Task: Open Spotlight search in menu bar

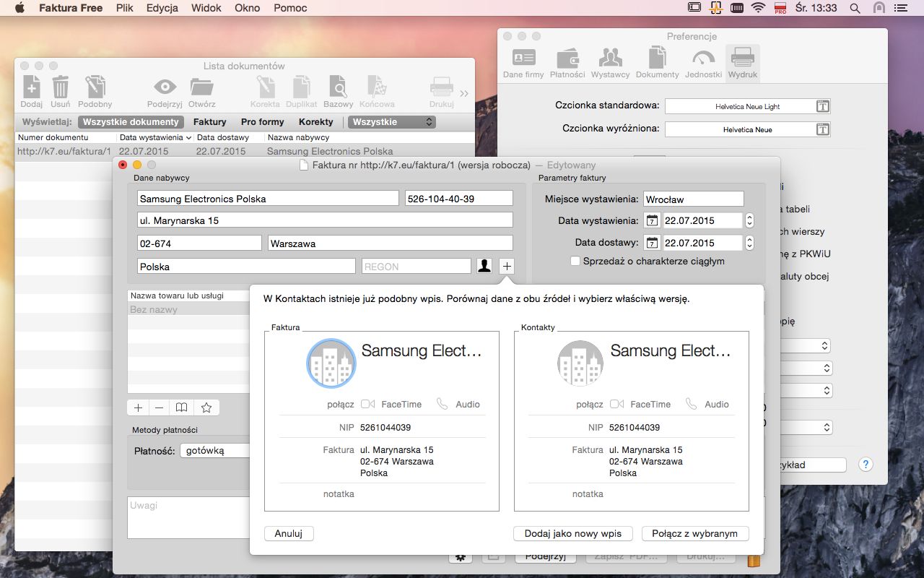Action: 855,8
